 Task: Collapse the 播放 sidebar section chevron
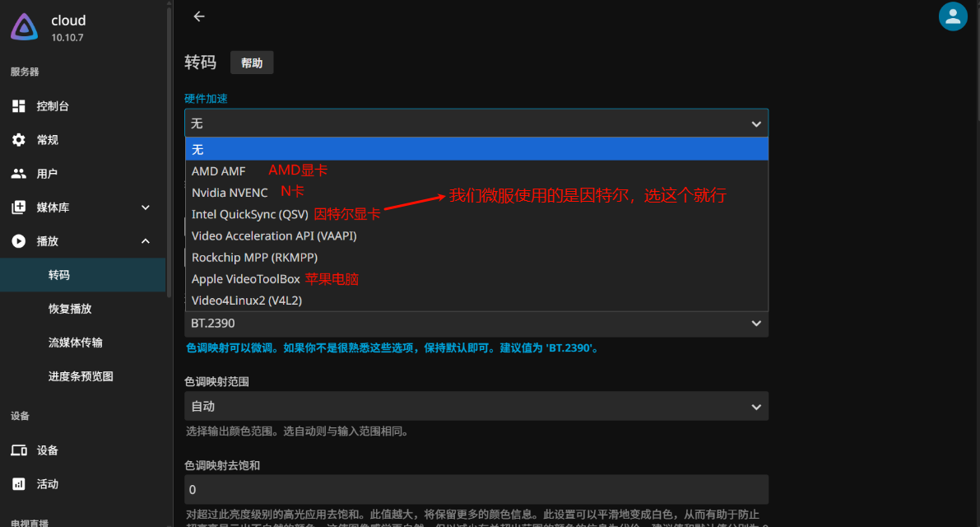[146, 241]
